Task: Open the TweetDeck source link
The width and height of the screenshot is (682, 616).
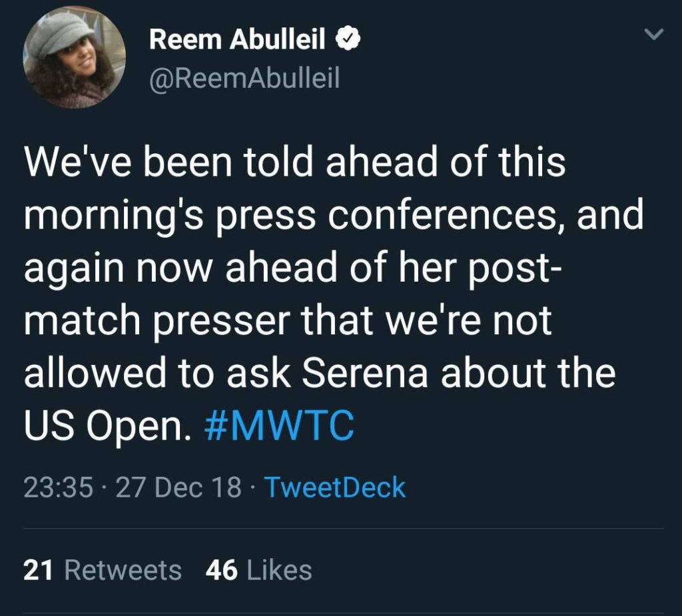Action: 334,487
